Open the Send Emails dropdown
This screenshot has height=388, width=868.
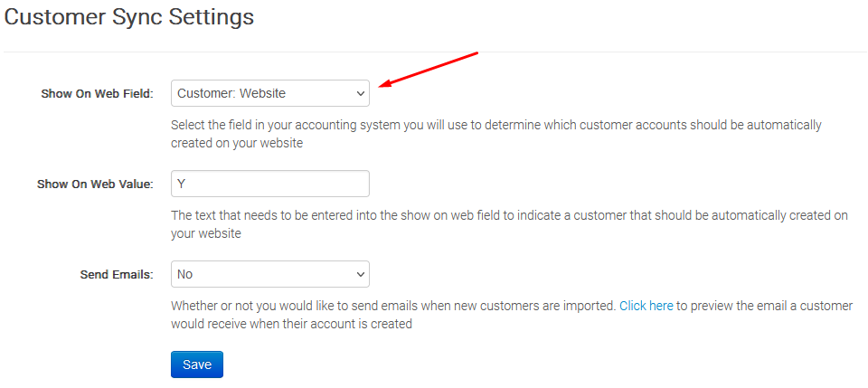(269, 274)
